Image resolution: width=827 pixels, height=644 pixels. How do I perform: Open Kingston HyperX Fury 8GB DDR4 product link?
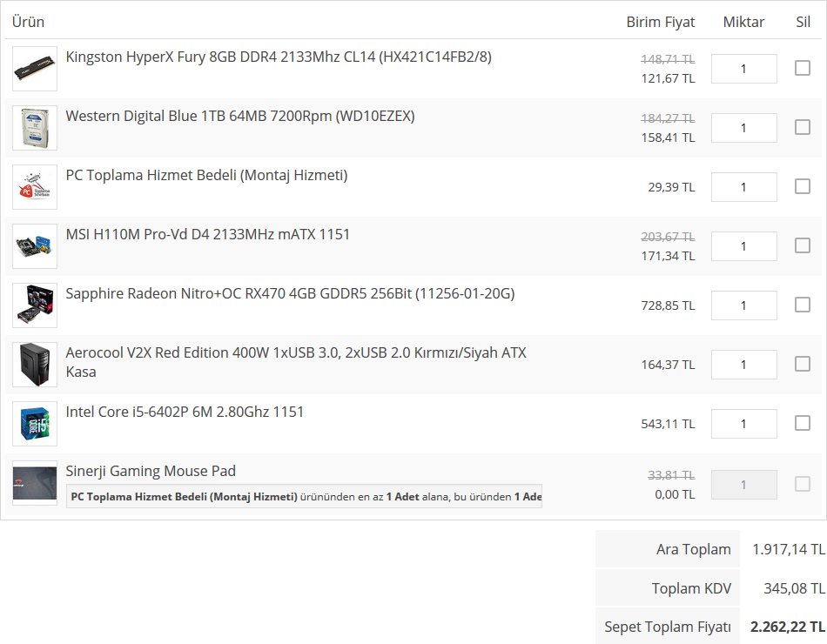(279, 57)
